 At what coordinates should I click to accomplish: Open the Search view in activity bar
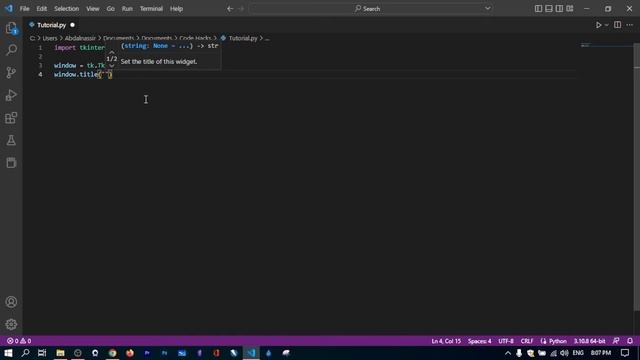click(x=11, y=50)
